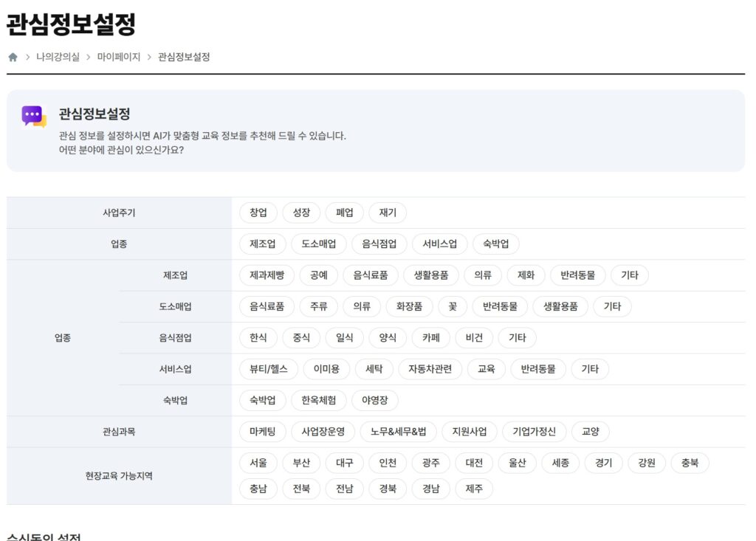The height and width of the screenshot is (541, 756).
Task: Select 한옥체험 chip
Action: (x=319, y=400)
